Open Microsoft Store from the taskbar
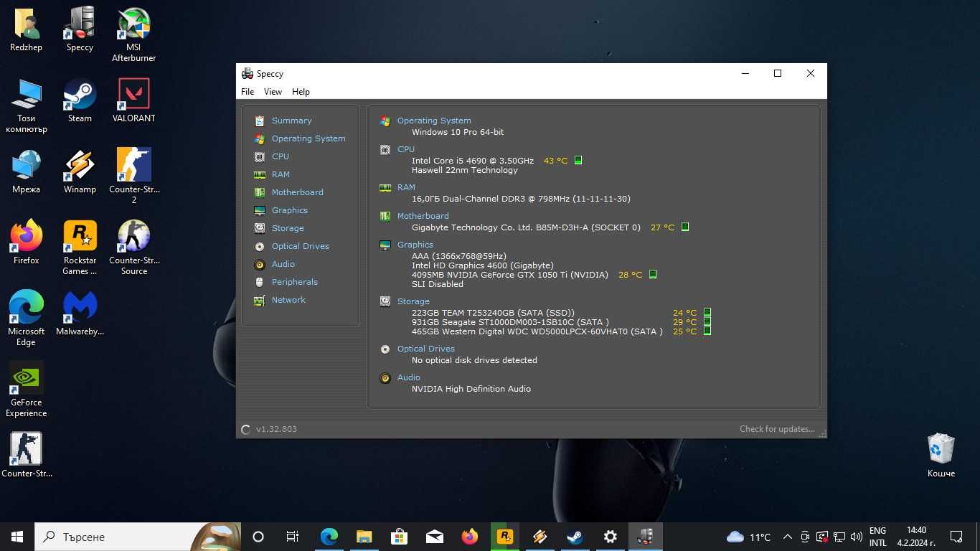Image resolution: width=980 pixels, height=551 pixels. (399, 537)
